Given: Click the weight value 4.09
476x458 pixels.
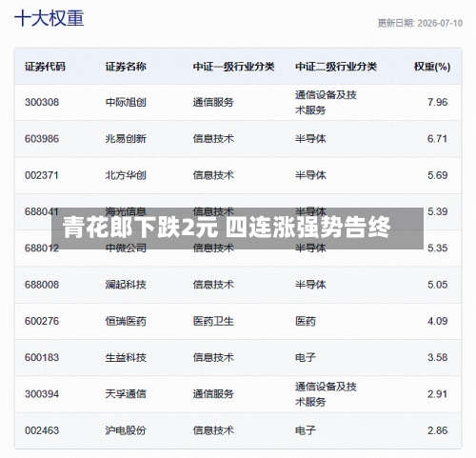Looking at the screenshot, I should [437, 321].
